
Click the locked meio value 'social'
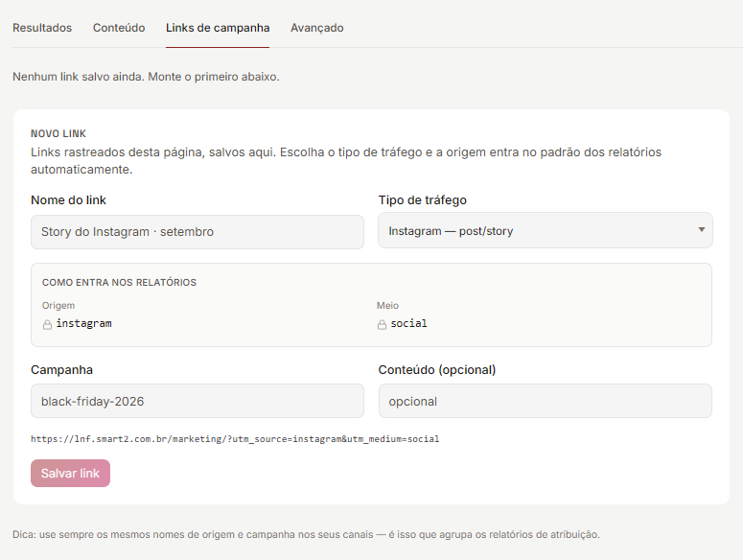coord(408,323)
